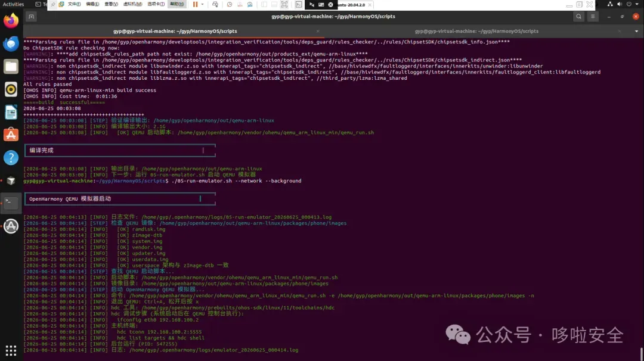
Task: Expand system menu arrow in top bar
Action: [637, 4]
